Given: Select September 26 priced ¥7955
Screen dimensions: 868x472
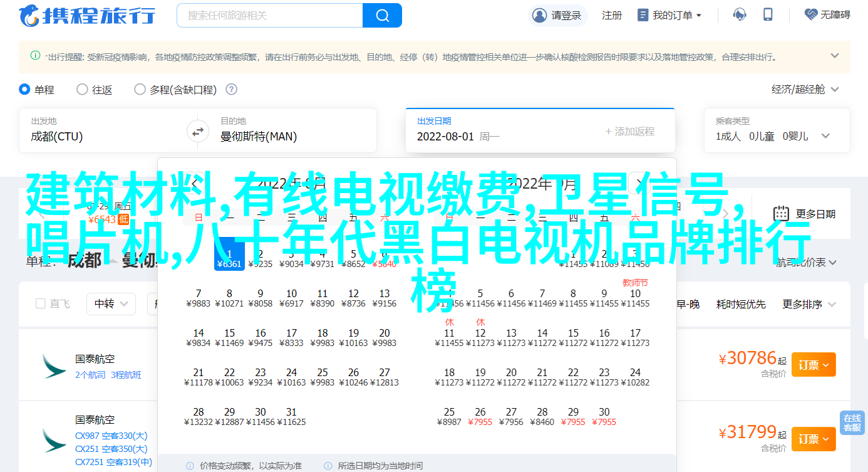Looking at the screenshot, I should coord(480,416).
